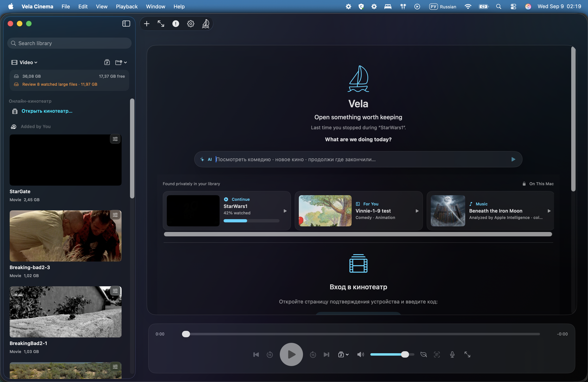Click the sailboat Vela toolbar icon
Viewport: 588px width, 382px height.
click(x=206, y=24)
